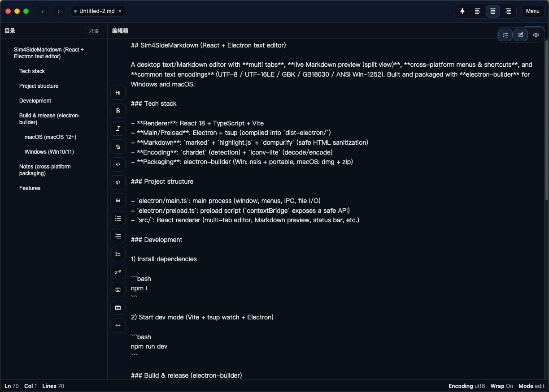Select left-aligned layout icon
Image resolution: width=549 pixels, height=392 pixels.
[x=478, y=11]
